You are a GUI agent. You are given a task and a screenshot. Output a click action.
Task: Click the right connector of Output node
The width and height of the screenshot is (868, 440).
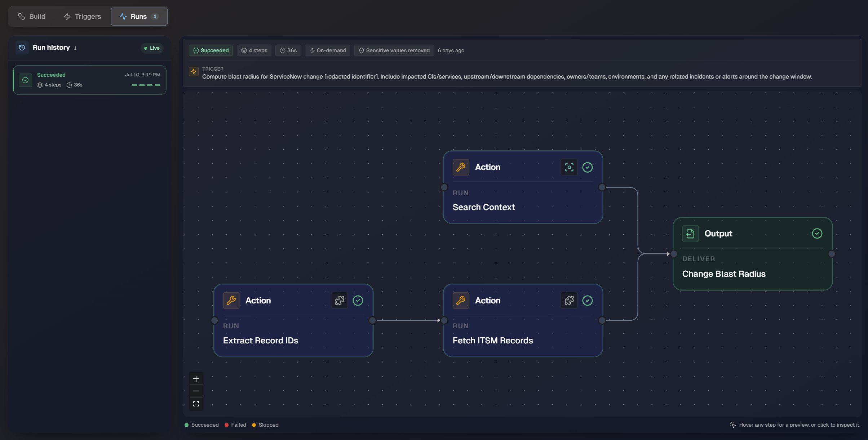pos(832,254)
